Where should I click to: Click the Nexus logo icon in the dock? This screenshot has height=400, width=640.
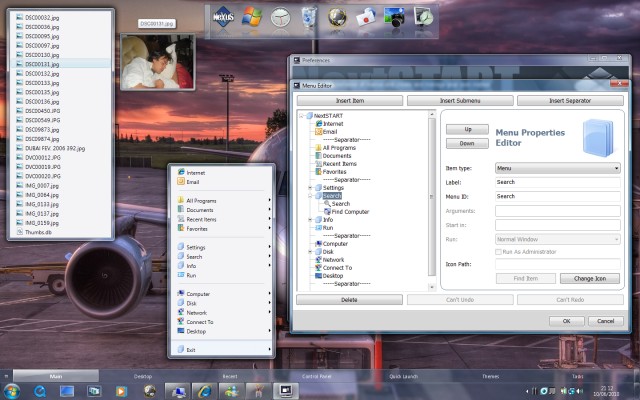(226, 17)
